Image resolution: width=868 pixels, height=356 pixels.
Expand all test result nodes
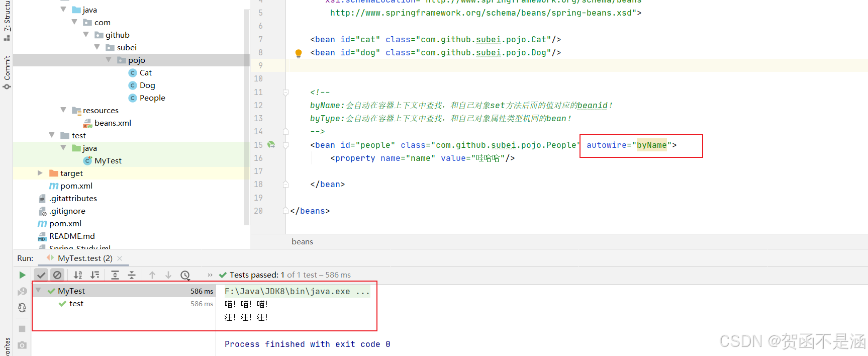(x=115, y=275)
